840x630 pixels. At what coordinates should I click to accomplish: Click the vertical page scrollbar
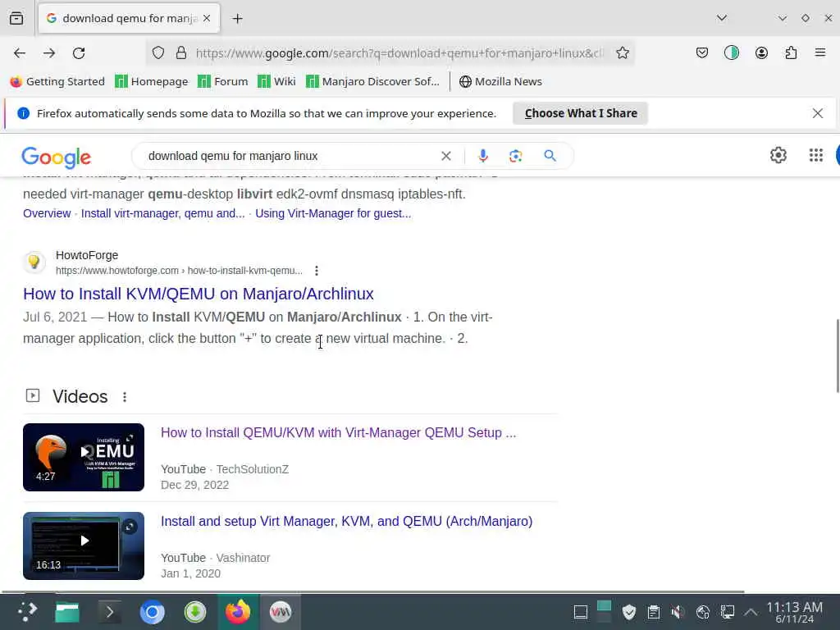point(836,356)
